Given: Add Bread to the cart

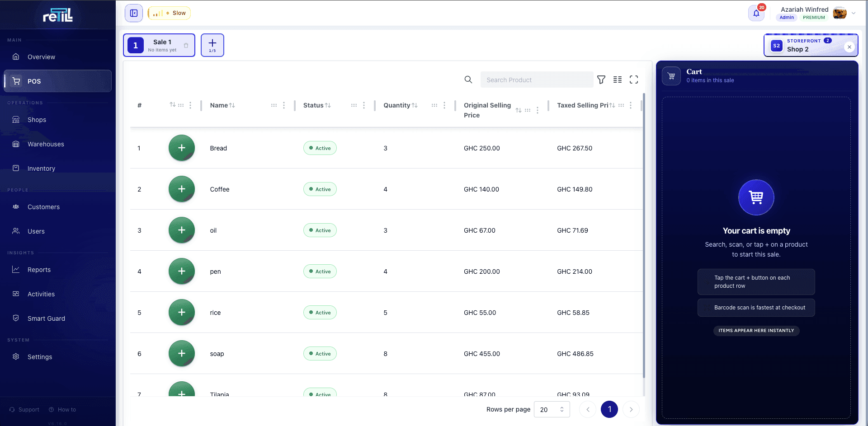Looking at the screenshot, I should [x=182, y=148].
